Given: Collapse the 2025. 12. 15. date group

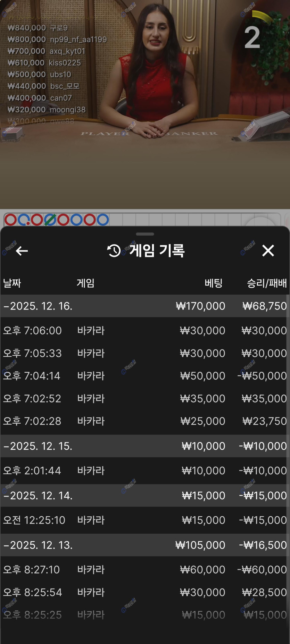Looking at the screenshot, I should [38, 446].
